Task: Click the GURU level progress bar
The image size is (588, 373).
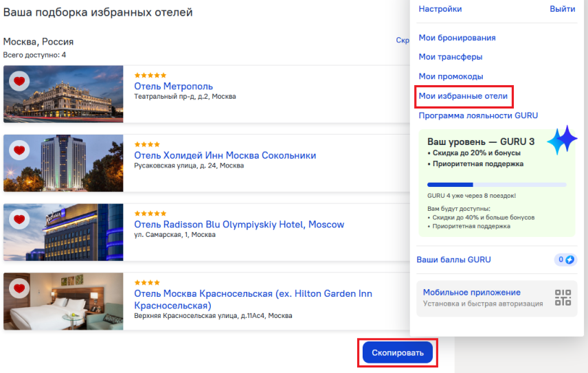Action: click(x=497, y=184)
